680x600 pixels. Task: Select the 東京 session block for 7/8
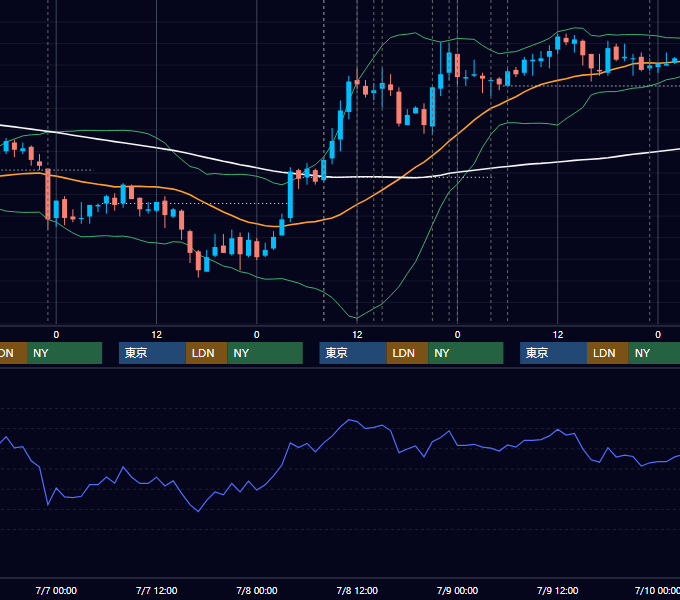(353, 353)
